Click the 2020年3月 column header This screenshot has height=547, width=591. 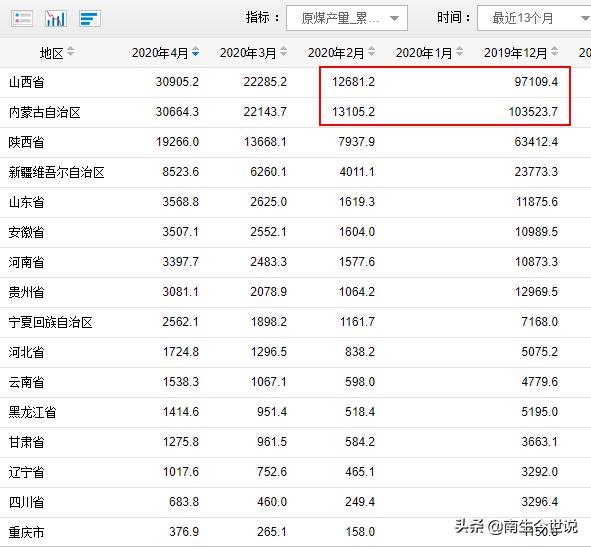pos(248,53)
